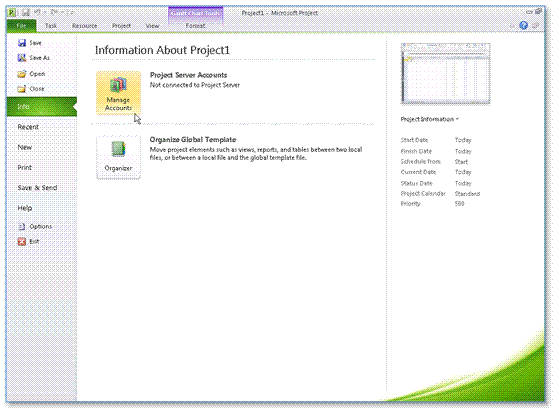Open the Print section
Viewport: 556px width, 413px height.
pos(24,167)
